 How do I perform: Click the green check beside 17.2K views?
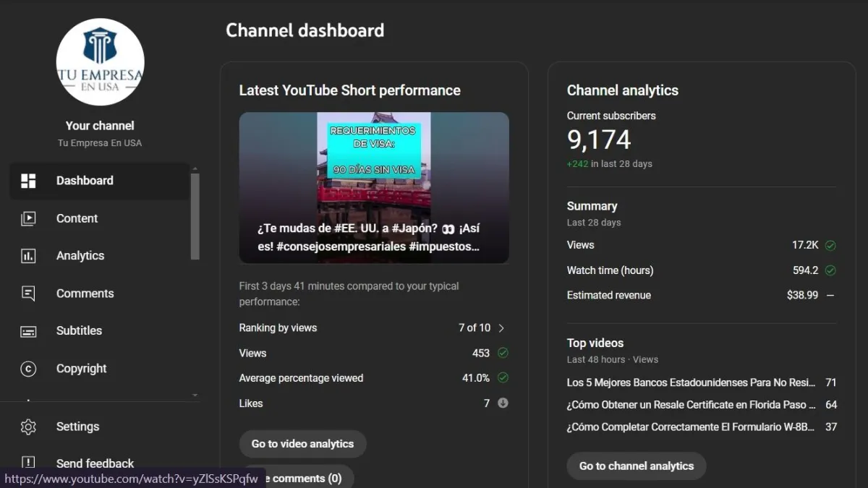click(830, 245)
